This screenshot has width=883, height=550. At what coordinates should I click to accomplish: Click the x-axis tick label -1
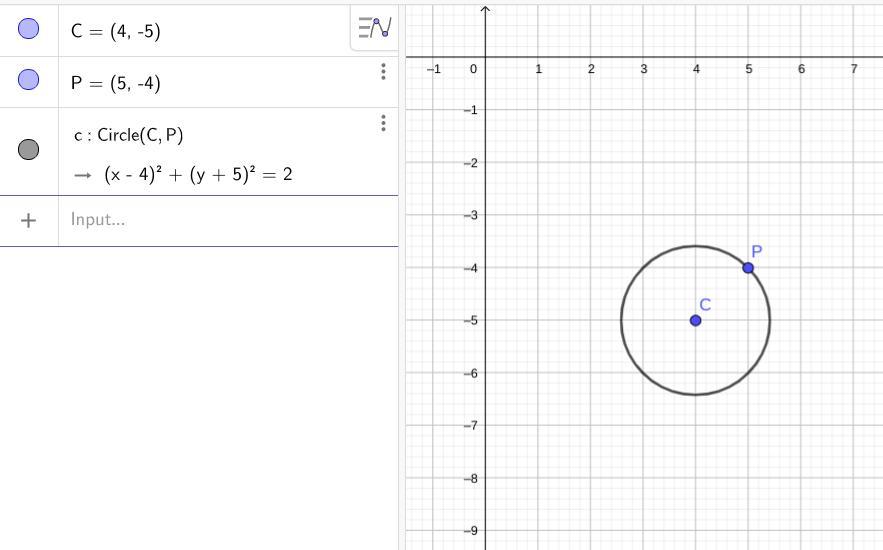433,69
